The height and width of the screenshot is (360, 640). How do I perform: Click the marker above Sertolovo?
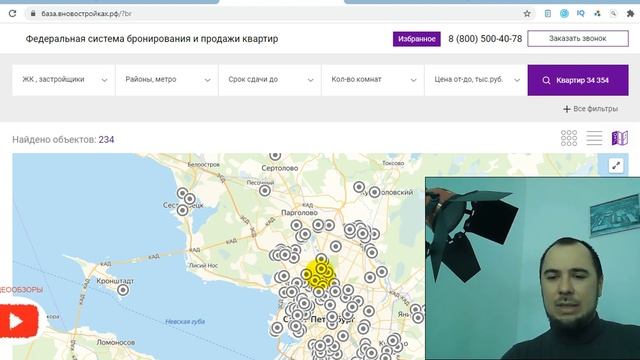click(275, 156)
